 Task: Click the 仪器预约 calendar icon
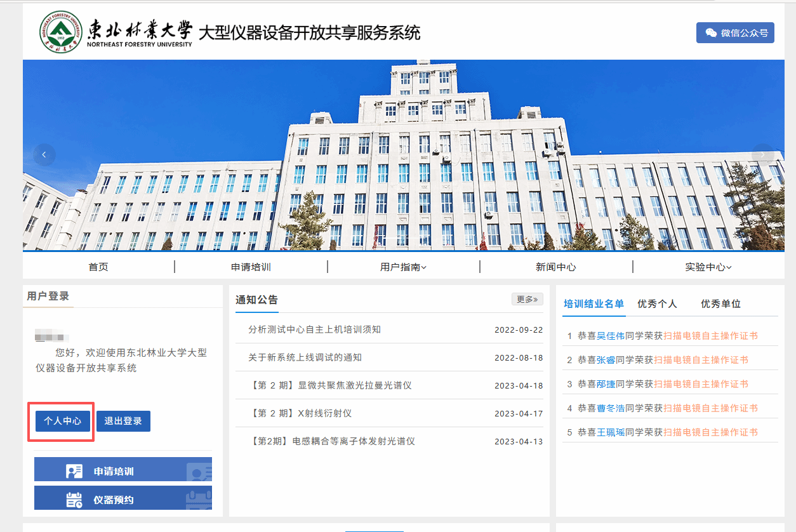click(x=74, y=500)
